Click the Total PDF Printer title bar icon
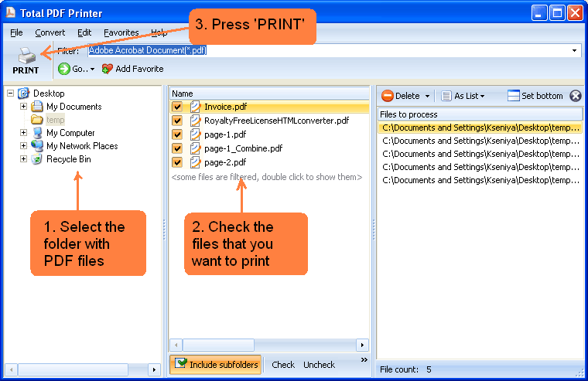This screenshot has height=381, width=588. tap(11, 12)
